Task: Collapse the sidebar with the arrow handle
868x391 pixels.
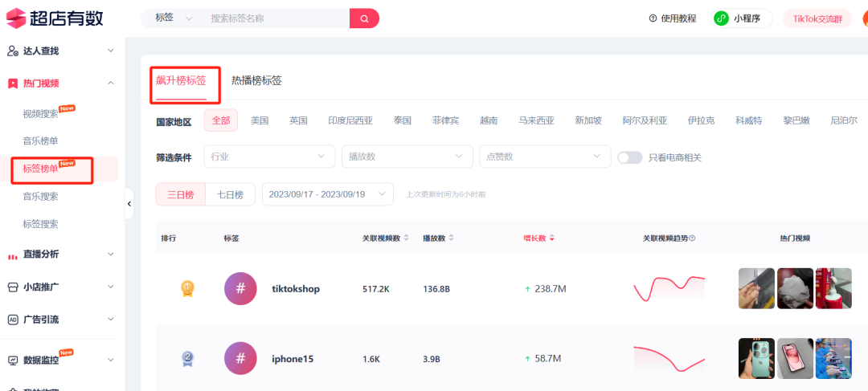Action: click(x=129, y=203)
